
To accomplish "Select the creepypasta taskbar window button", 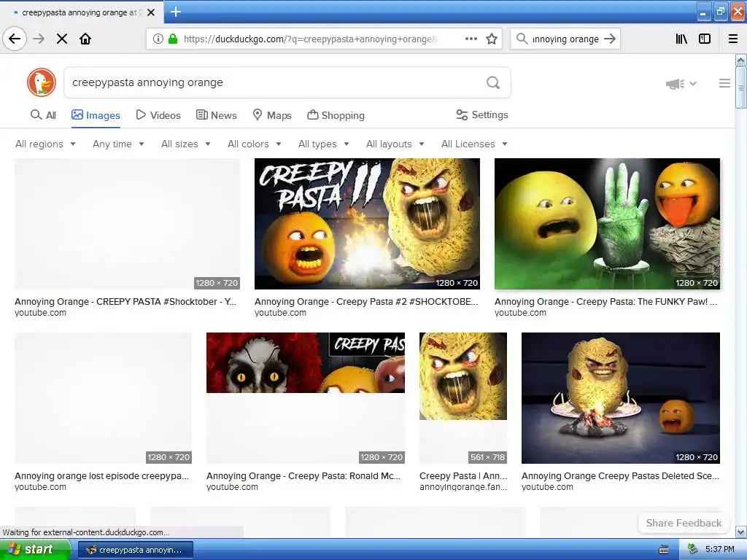I will point(135,550).
